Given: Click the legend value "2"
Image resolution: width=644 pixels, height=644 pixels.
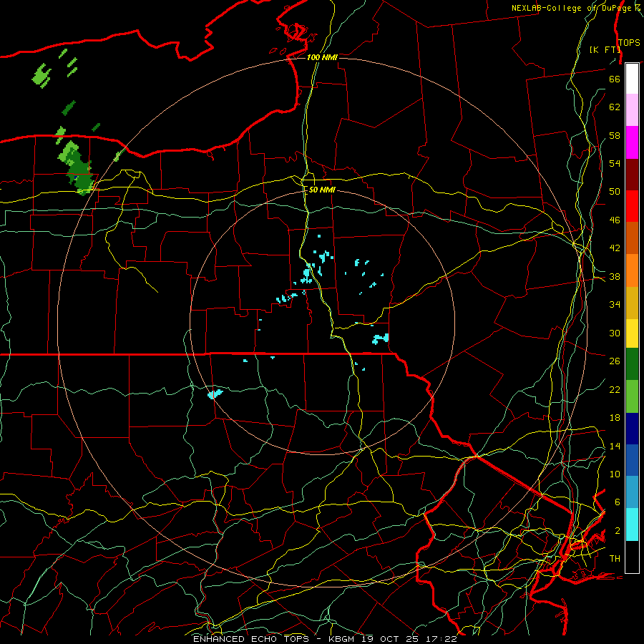Looking at the screenshot, I should [617, 531].
